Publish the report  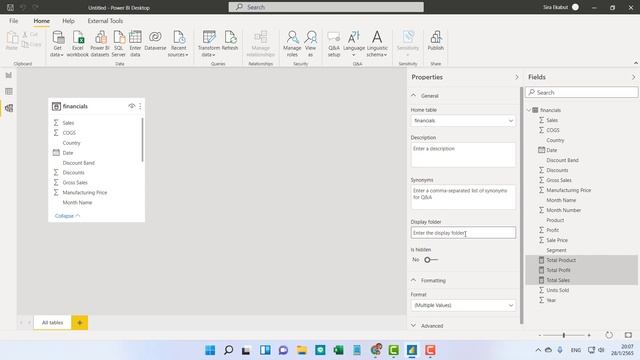pyautogui.click(x=436, y=41)
